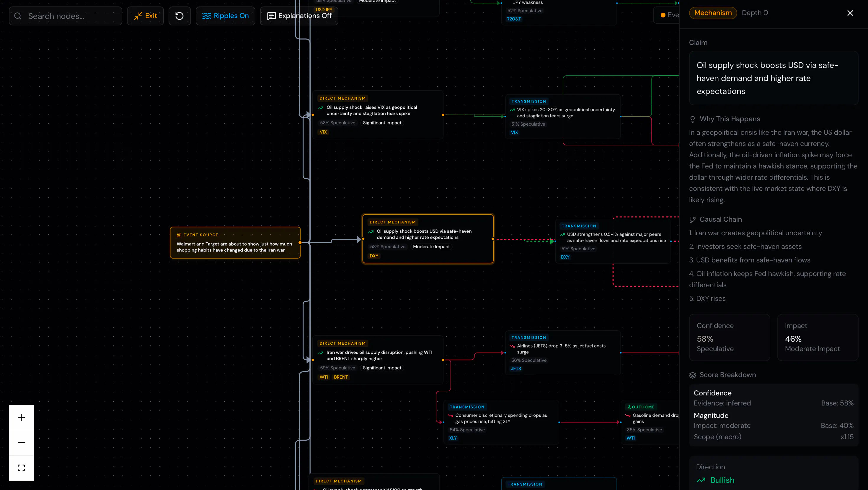Open the VIX Direct Mechanism node
Viewport: 868px width, 490px height.
point(378,115)
